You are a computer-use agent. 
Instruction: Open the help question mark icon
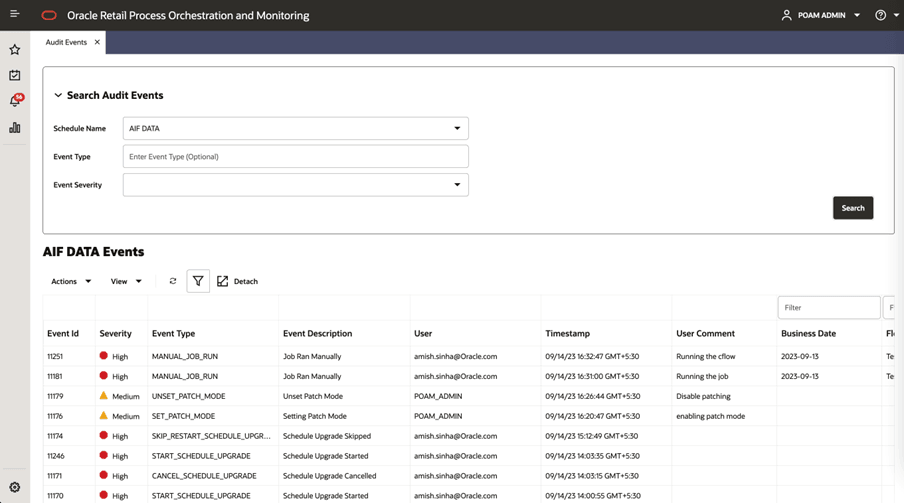click(x=880, y=15)
